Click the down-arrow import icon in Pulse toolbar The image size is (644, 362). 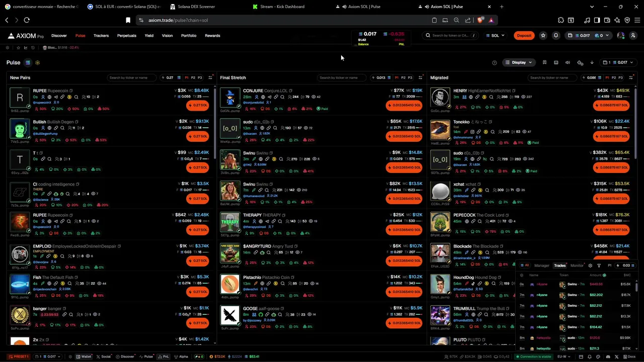(x=592, y=62)
